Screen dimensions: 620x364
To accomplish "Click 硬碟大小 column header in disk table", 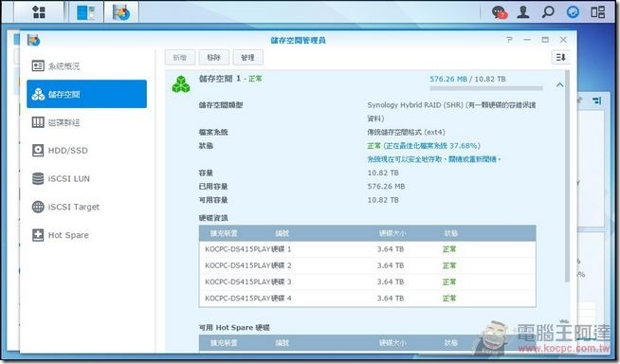I will pyautogui.click(x=392, y=233).
